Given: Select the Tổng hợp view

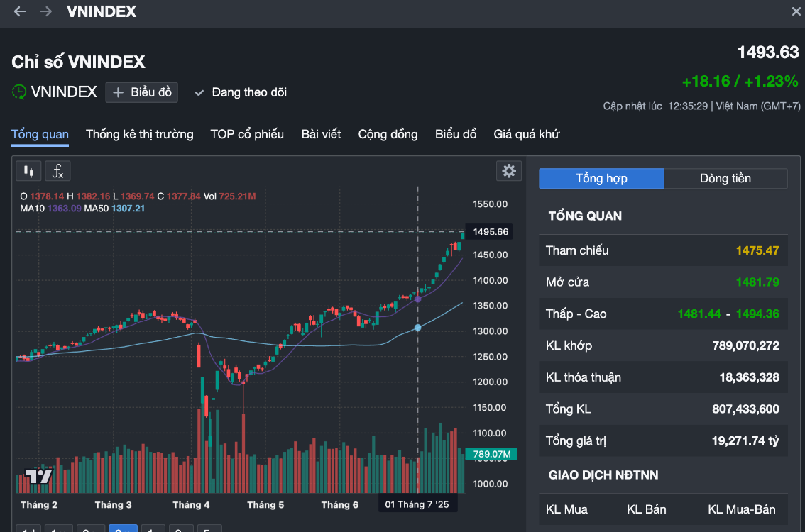Looking at the screenshot, I should pos(601,179).
